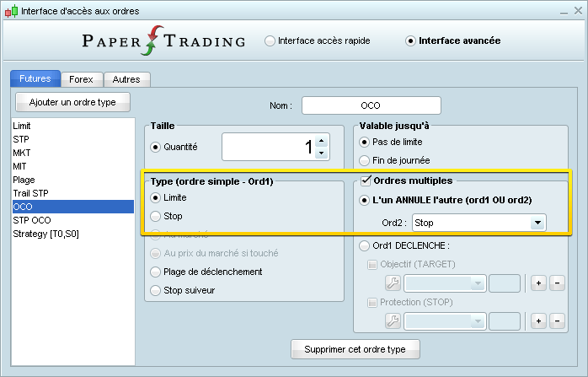
Task: Select L'un ANNULE l'autre option
Action: [364, 201]
